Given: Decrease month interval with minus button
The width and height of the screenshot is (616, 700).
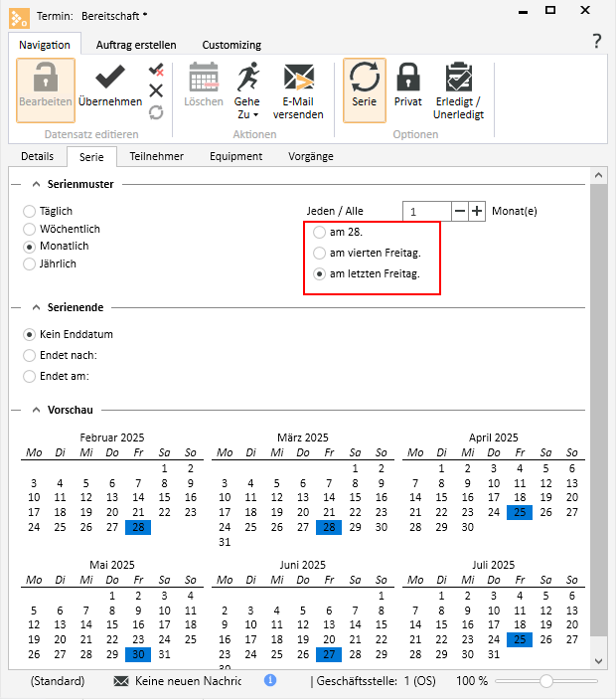Looking at the screenshot, I should pyautogui.click(x=460, y=211).
